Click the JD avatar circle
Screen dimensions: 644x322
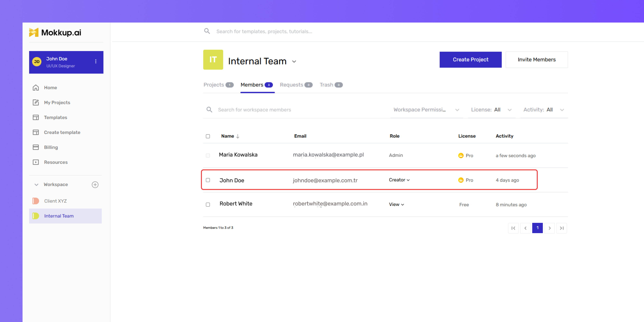tap(37, 62)
